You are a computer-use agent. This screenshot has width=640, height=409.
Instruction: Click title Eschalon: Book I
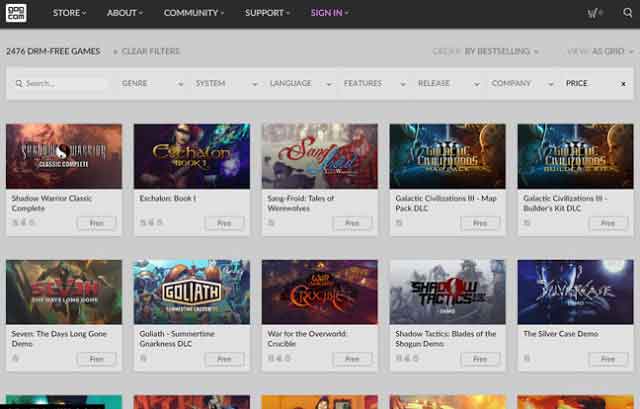(168, 198)
